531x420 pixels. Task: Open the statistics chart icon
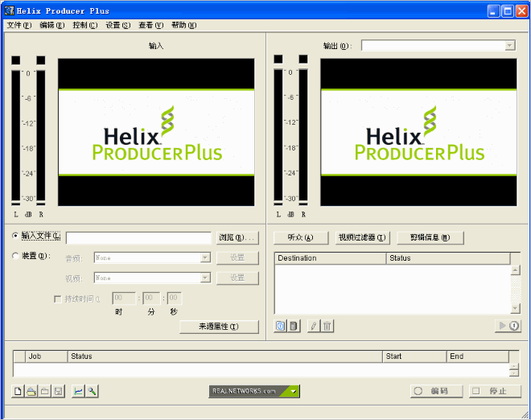[78, 392]
